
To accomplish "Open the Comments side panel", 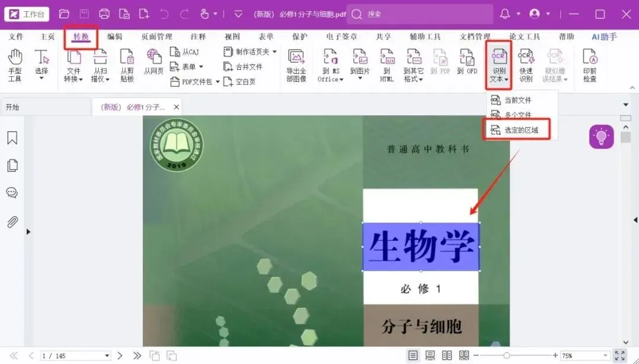I will (x=12, y=193).
